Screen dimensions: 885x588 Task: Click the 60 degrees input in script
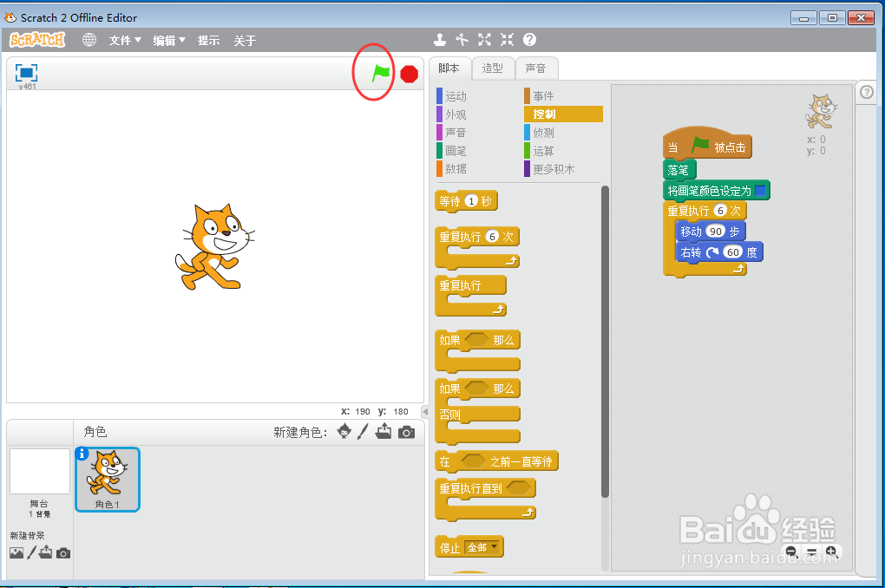coord(732,252)
